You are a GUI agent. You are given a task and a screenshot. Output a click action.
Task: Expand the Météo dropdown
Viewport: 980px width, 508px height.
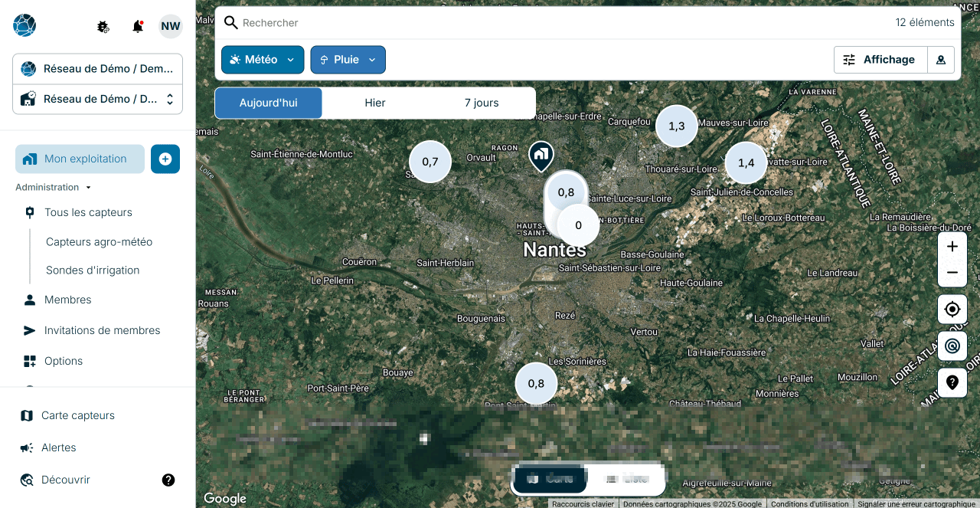pyautogui.click(x=263, y=60)
